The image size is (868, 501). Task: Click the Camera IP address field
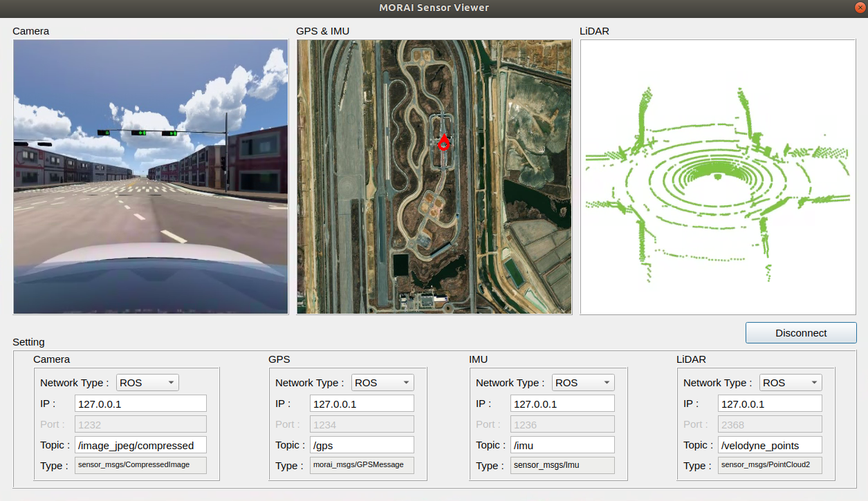pos(141,404)
